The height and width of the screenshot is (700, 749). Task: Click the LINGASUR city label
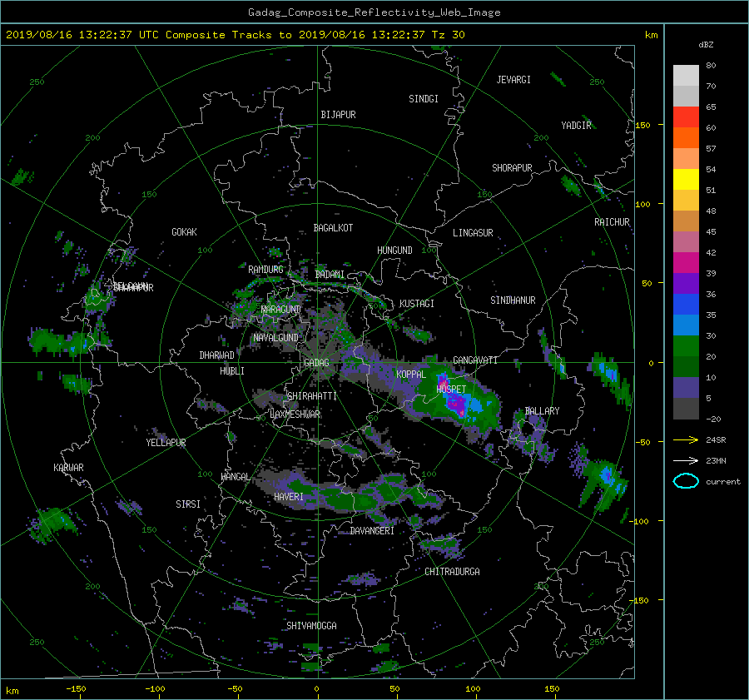tap(473, 233)
